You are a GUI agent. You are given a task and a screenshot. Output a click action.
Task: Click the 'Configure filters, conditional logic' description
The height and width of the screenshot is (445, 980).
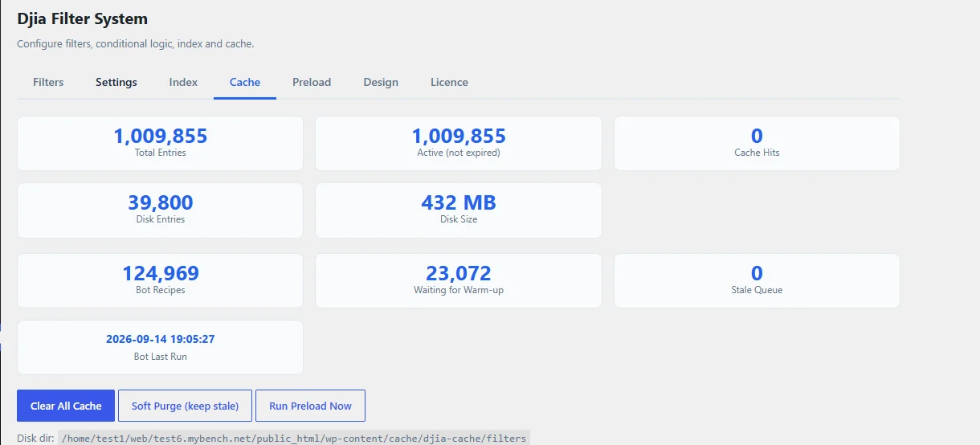[x=136, y=43]
